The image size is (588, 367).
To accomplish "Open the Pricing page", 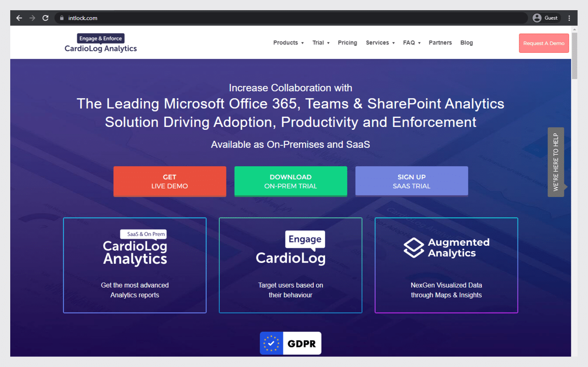I will click(347, 43).
